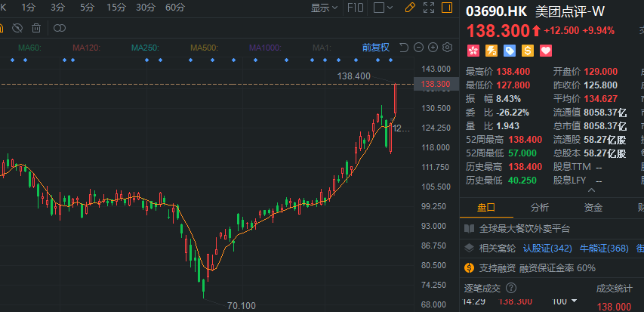Click the 138.400 high price label on chart
644x312 pixels.
point(353,76)
